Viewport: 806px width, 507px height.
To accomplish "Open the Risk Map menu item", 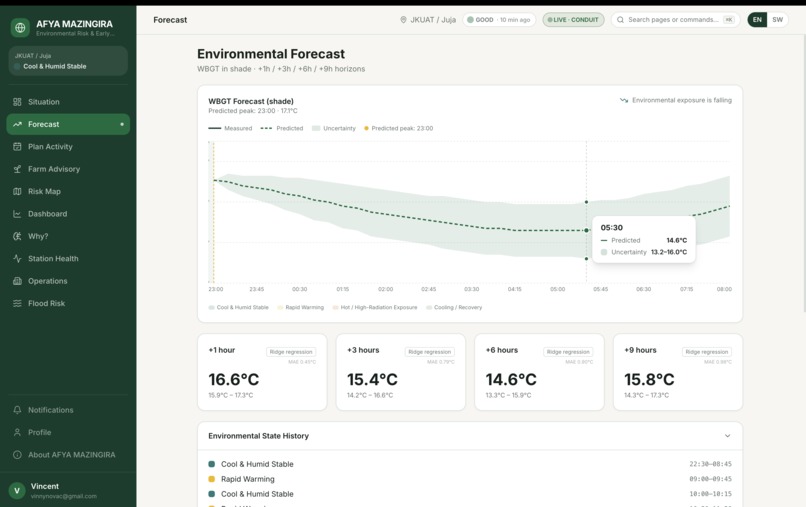I will click(x=68, y=191).
